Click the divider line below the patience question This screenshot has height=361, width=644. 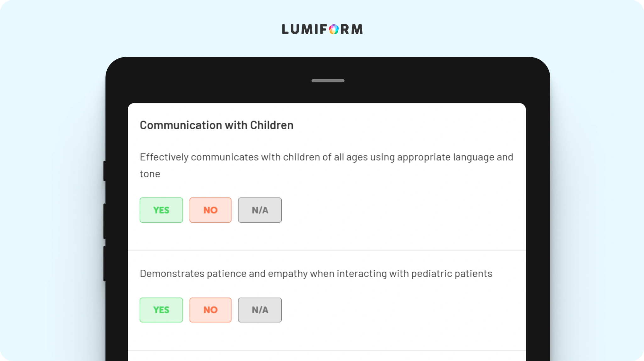(327, 350)
